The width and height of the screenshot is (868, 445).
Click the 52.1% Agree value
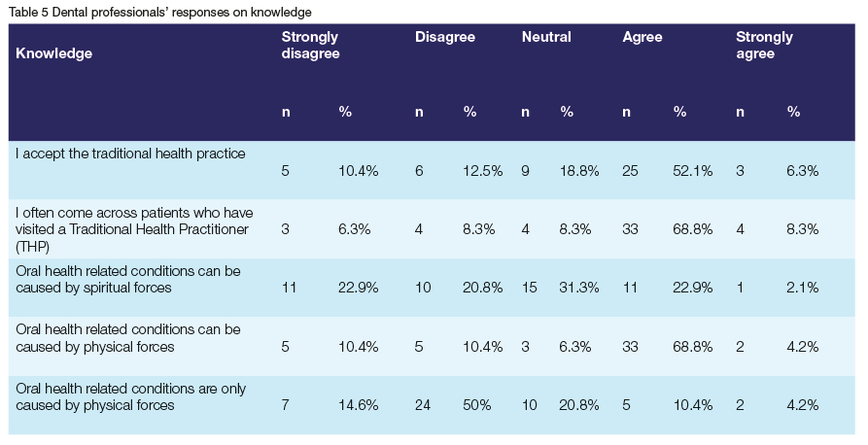pyautogui.click(x=693, y=171)
